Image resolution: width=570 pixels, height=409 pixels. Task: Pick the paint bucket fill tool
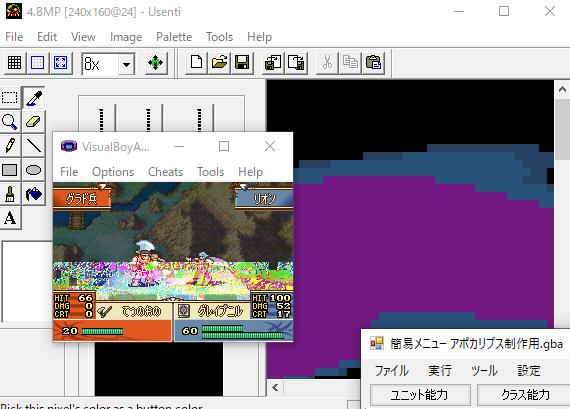(33, 194)
